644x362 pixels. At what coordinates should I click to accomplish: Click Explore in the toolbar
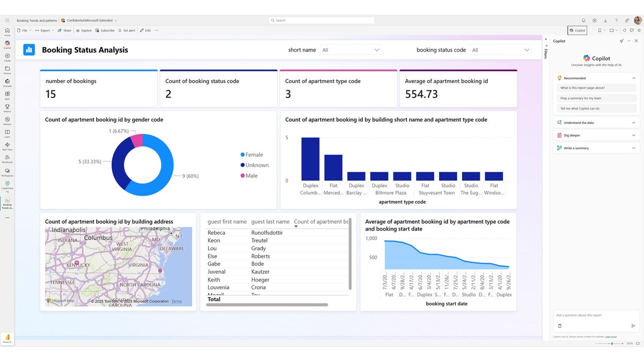(x=84, y=31)
